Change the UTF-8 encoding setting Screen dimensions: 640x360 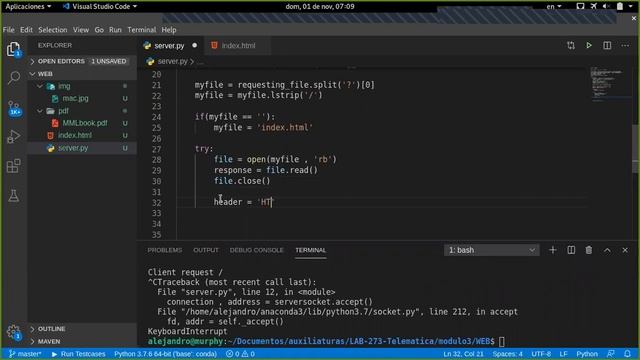(541, 354)
